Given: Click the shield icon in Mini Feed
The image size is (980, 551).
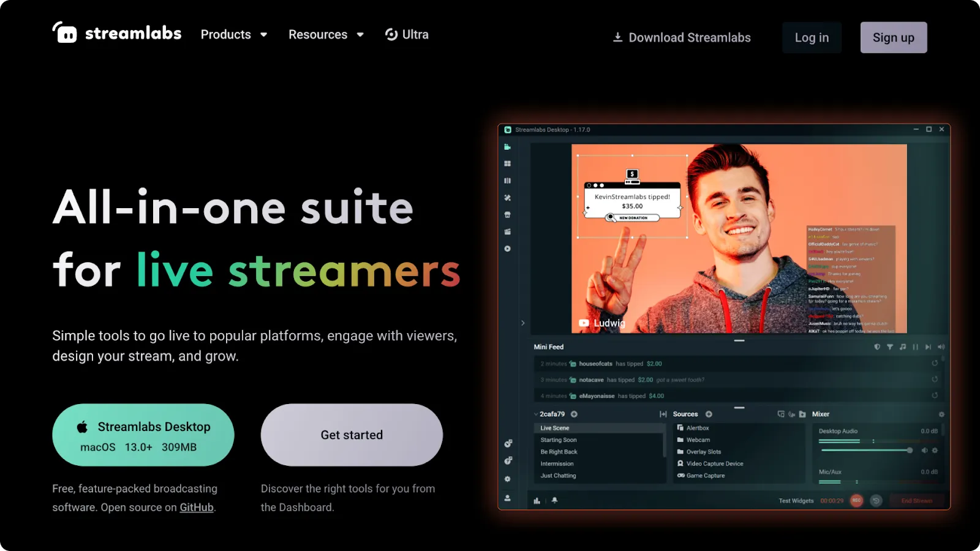Looking at the screenshot, I should 877,347.
